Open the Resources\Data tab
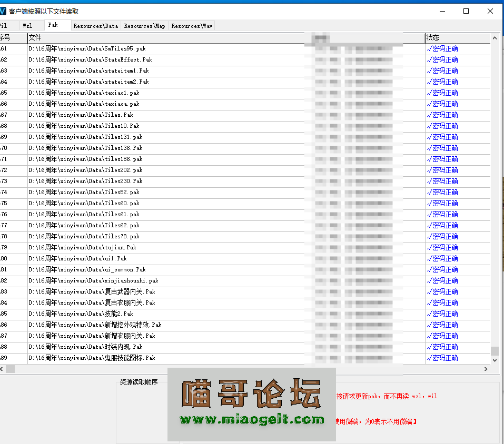Viewport: 504px width, 444px height. click(95, 25)
